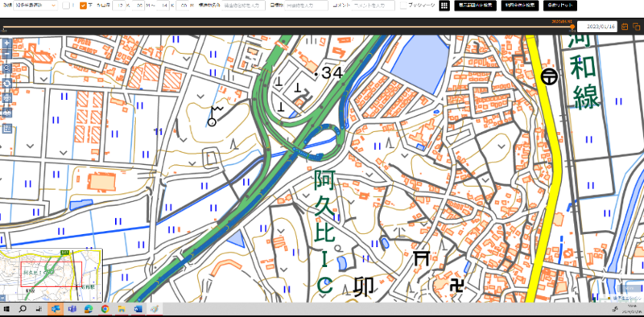644x317 pixels.
Task: Open the bottom map legend tool icon
Action: coord(7,129)
